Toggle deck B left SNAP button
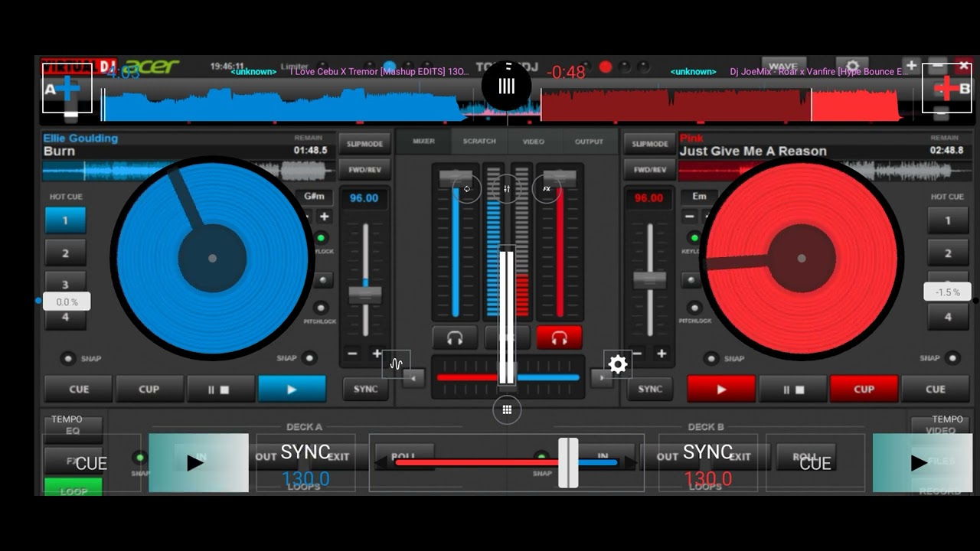The width and height of the screenshot is (980, 551). [711, 358]
